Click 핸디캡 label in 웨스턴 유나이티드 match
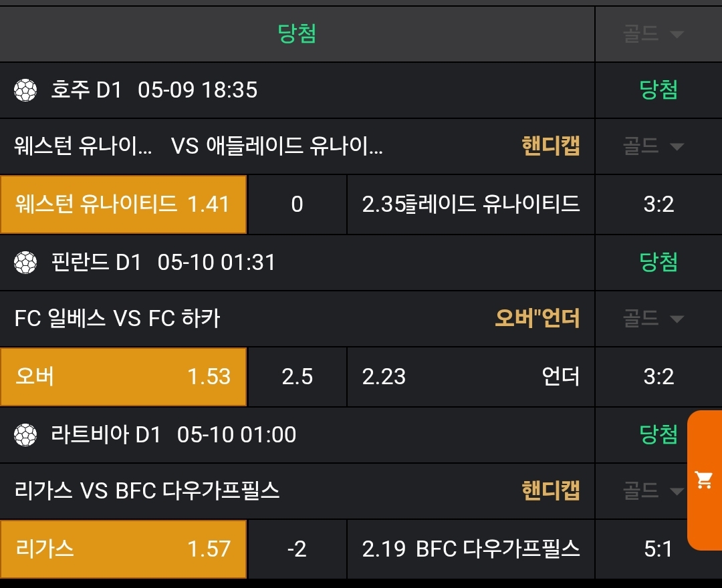Screen dimensions: 722x588 coord(550,146)
